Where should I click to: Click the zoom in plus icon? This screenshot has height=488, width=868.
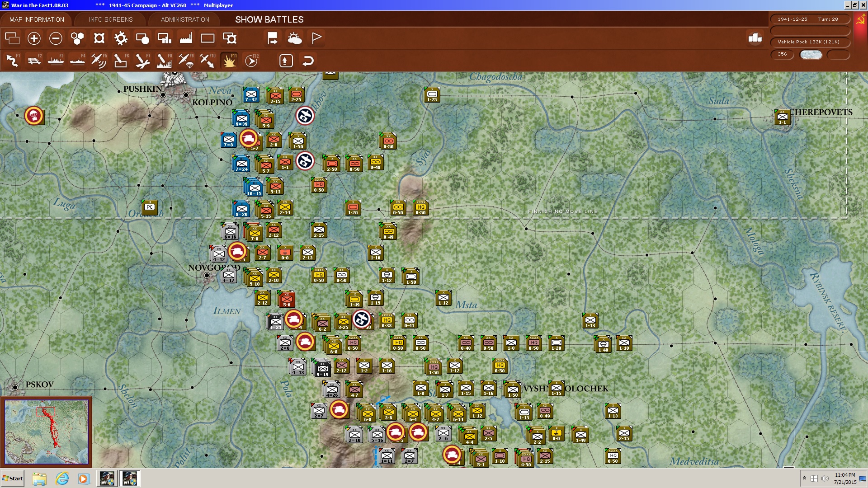[34, 38]
